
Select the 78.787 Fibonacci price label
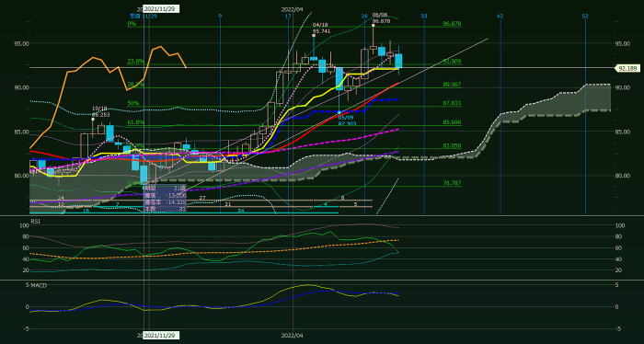[452, 183]
